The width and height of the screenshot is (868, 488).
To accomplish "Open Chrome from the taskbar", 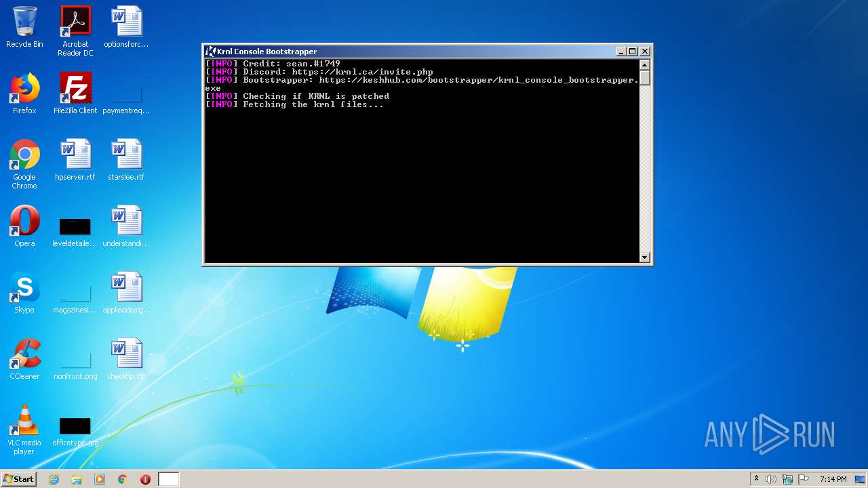I will (x=123, y=479).
